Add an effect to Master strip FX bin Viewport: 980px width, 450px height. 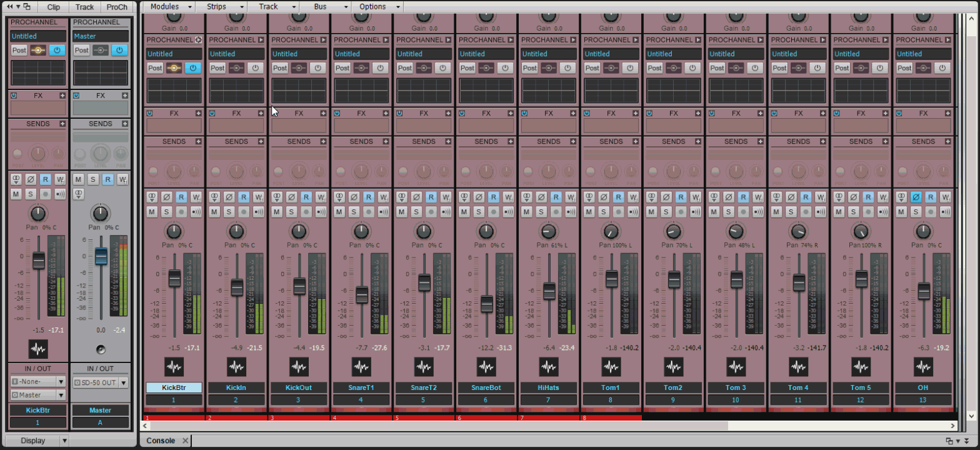tap(125, 96)
